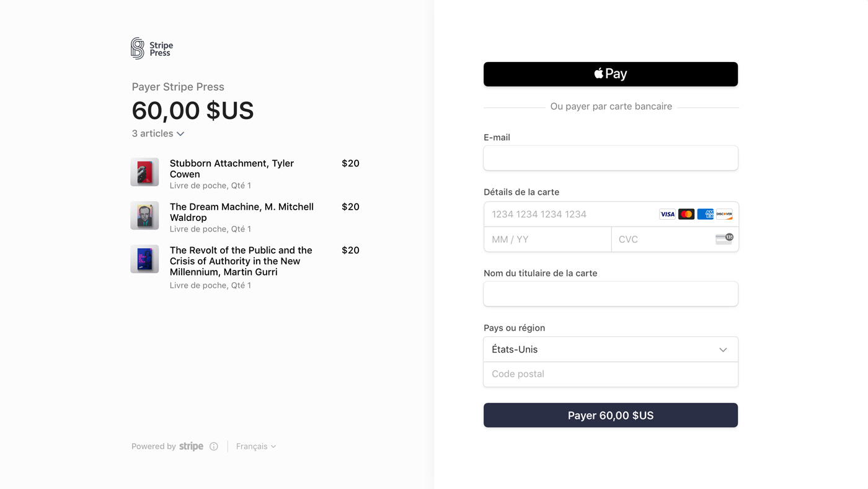Click the info icon beside Powered by Stripe
Screen dimensions: 868x489
[x=214, y=446]
